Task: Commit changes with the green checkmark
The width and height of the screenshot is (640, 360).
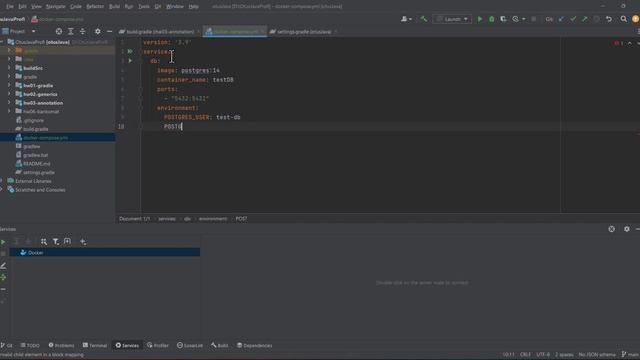Action: [573, 19]
